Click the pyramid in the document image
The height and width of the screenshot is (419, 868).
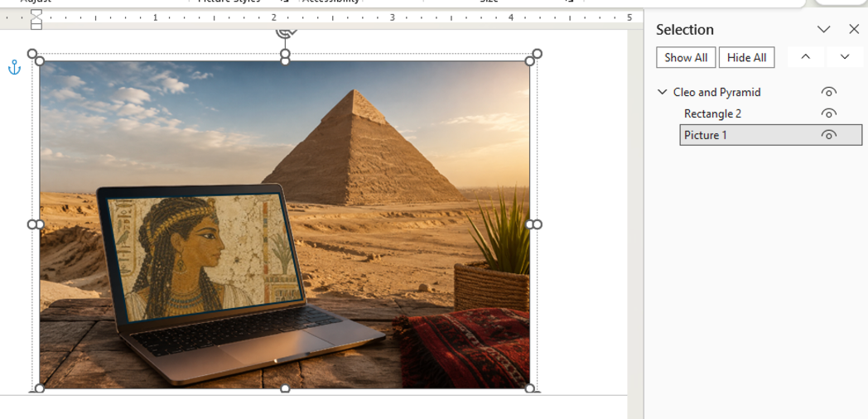pyautogui.click(x=363, y=149)
